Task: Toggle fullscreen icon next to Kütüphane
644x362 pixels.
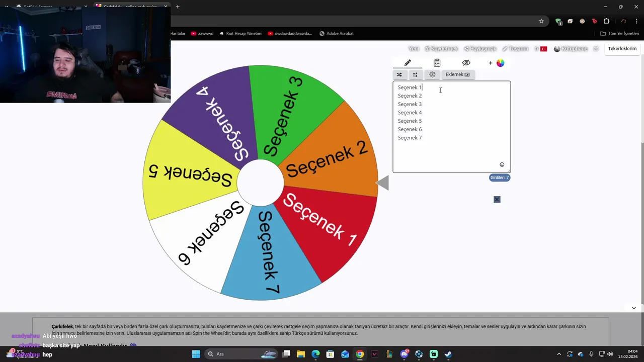Action: tap(596, 49)
